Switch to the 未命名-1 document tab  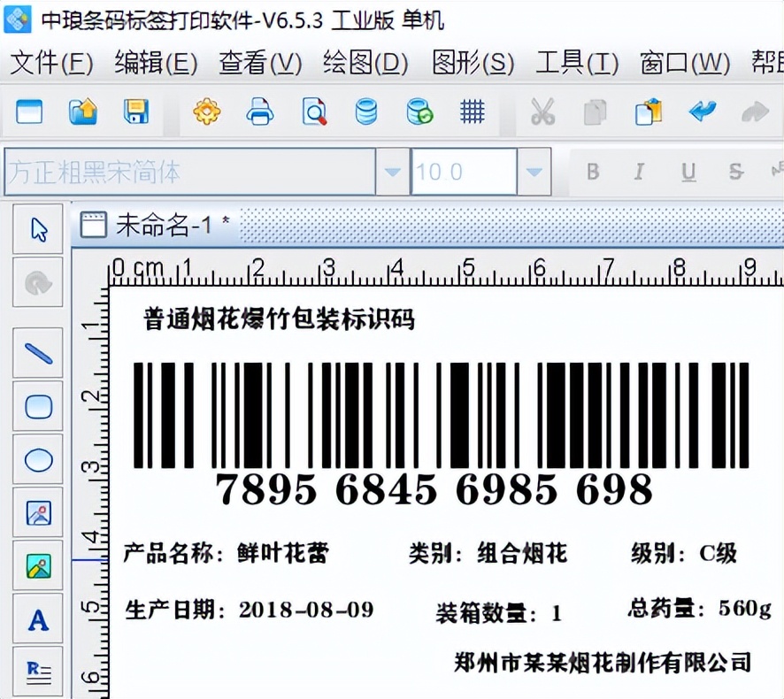pos(156,225)
